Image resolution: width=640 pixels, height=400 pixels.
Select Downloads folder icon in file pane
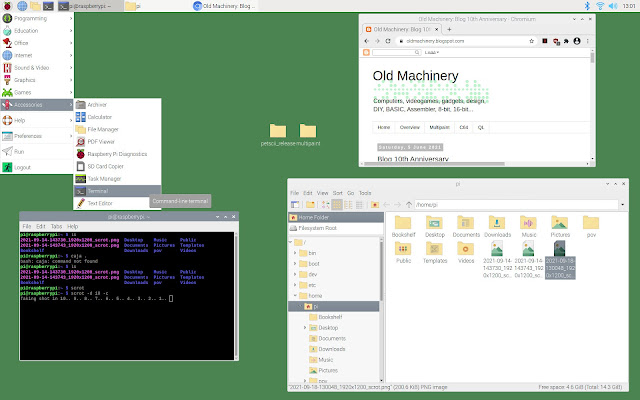[x=497, y=227]
